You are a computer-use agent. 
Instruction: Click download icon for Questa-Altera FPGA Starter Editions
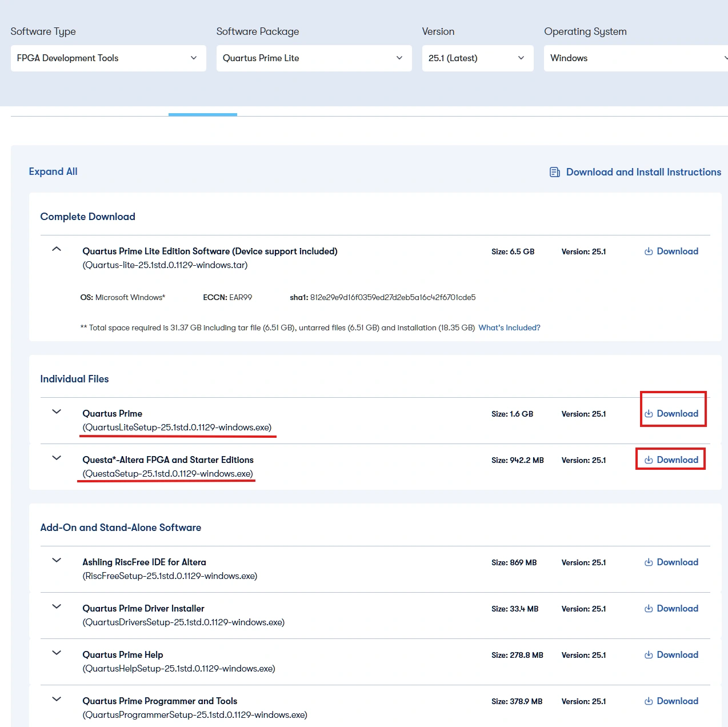click(x=649, y=460)
